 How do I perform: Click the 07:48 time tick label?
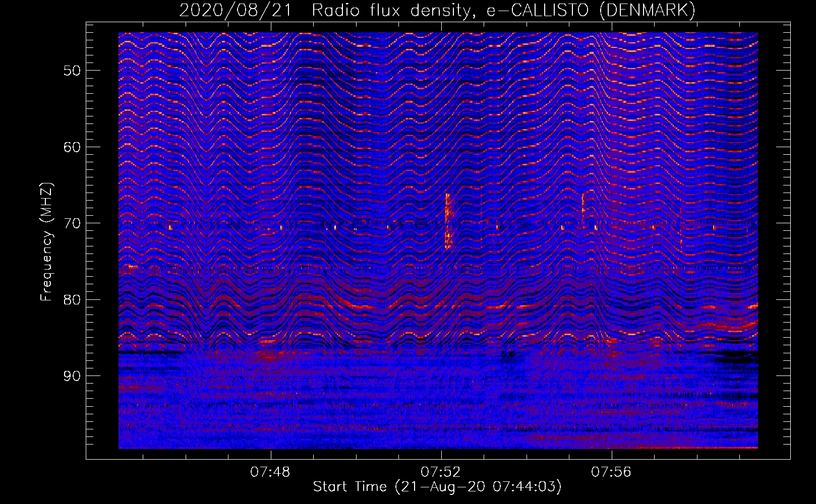[270, 472]
